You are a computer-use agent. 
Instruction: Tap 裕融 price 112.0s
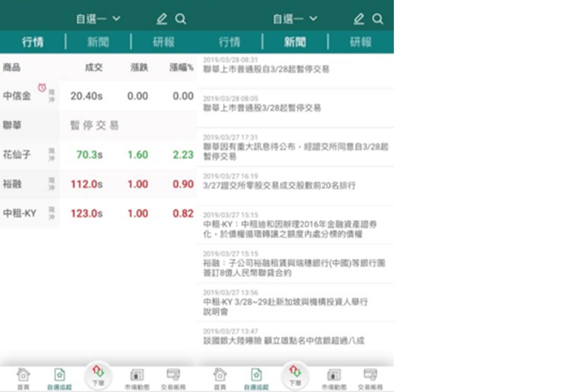pos(86,184)
